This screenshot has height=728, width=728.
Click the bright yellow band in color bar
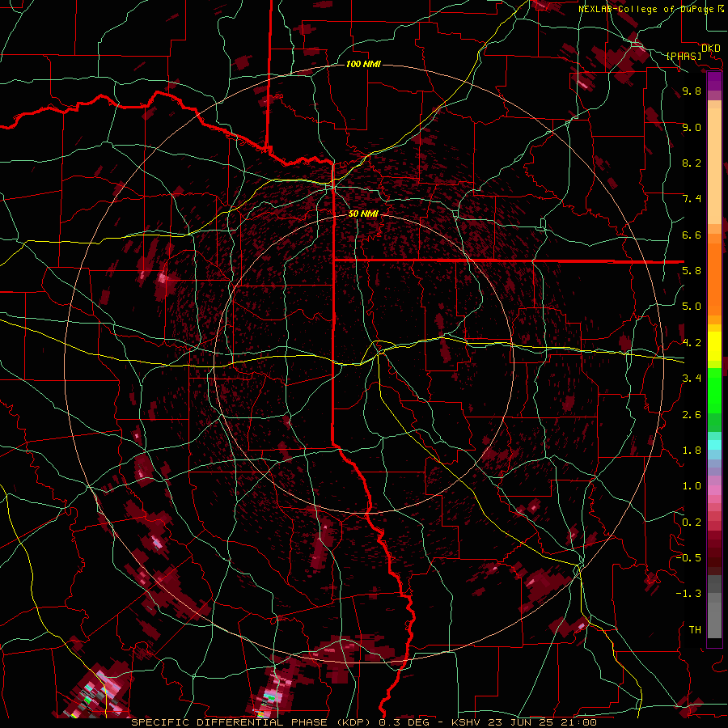click(714, 346)
